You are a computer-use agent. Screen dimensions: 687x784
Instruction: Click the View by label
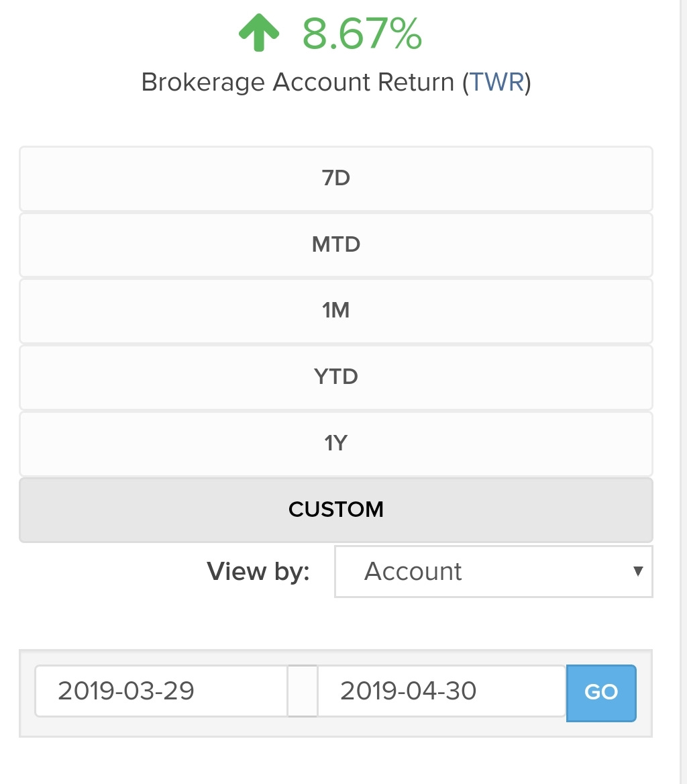(258, 571)
